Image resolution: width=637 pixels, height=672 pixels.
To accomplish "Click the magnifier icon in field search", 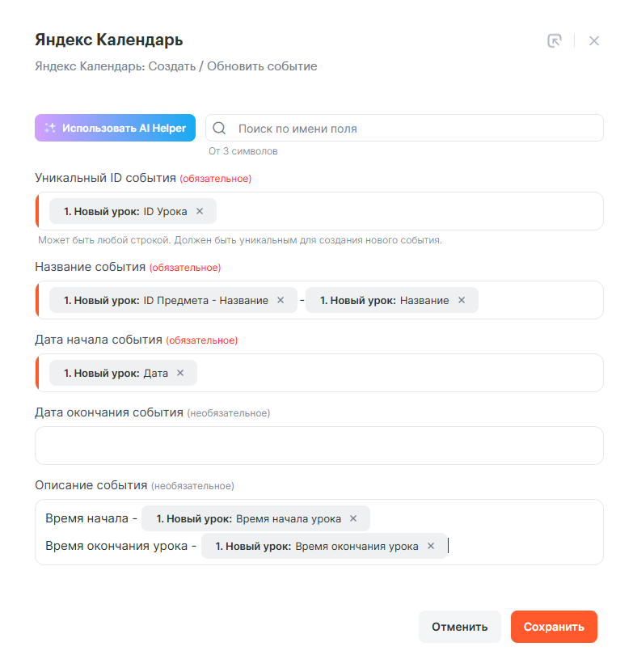I will 220,129.
